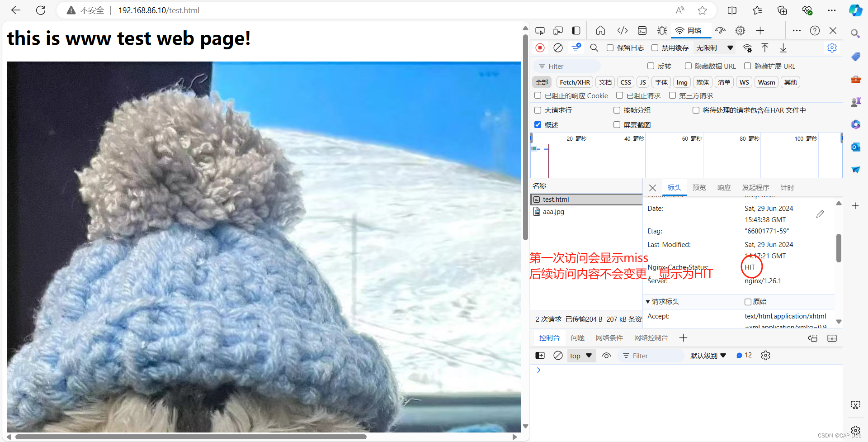Filter requests by JS type
The height and width of the screenshot is (442, 868).
click(x=643, y=82)
